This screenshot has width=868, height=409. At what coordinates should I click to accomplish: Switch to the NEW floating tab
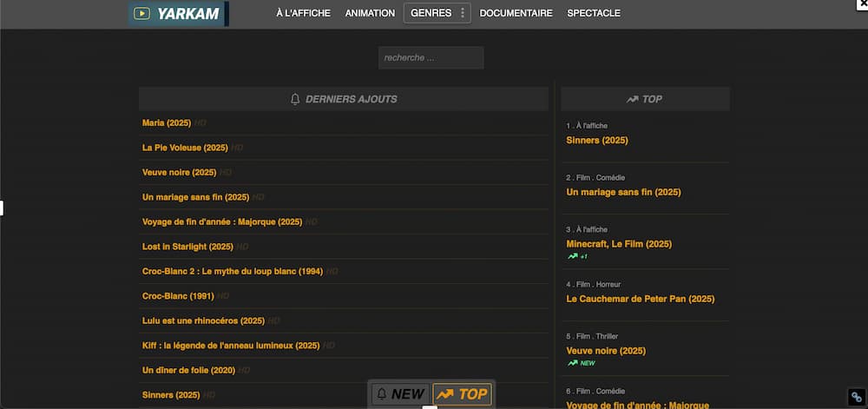tap(400, 394)
